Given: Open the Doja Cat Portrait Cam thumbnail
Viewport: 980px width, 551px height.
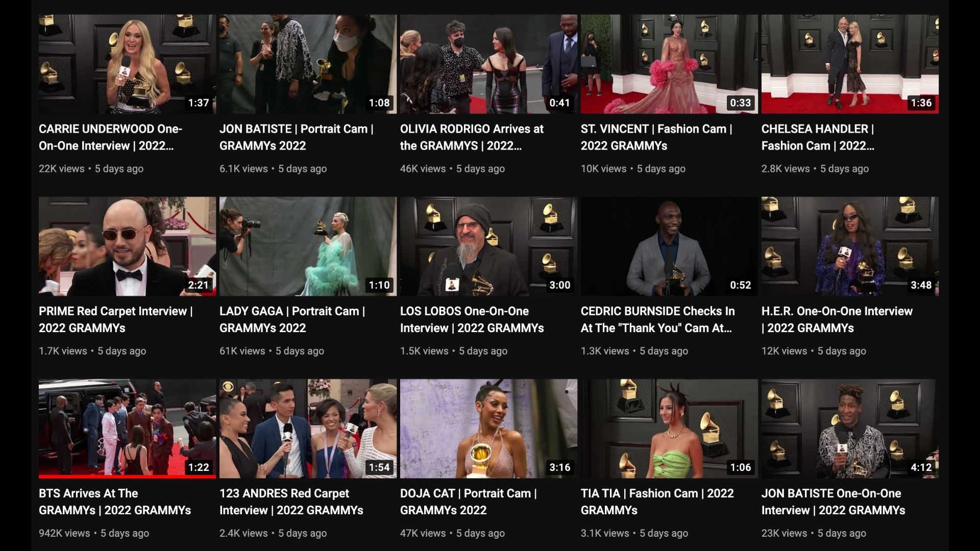Looking at the screenshot, I should (x=488, y=429).
